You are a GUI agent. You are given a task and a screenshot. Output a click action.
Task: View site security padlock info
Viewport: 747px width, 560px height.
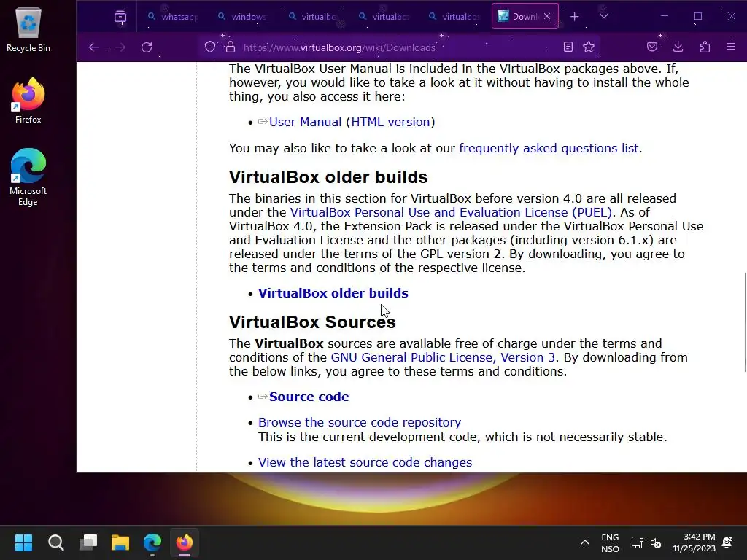[231, 47]
